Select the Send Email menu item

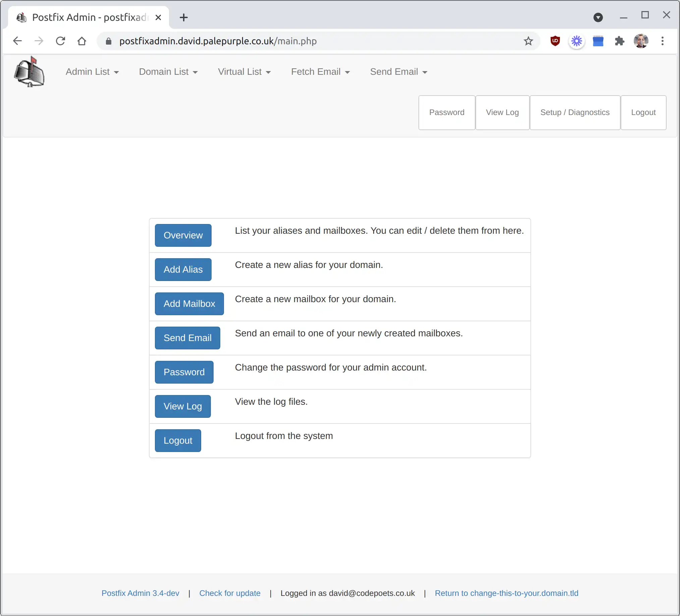pyautogui.click(x=398, y=72)
